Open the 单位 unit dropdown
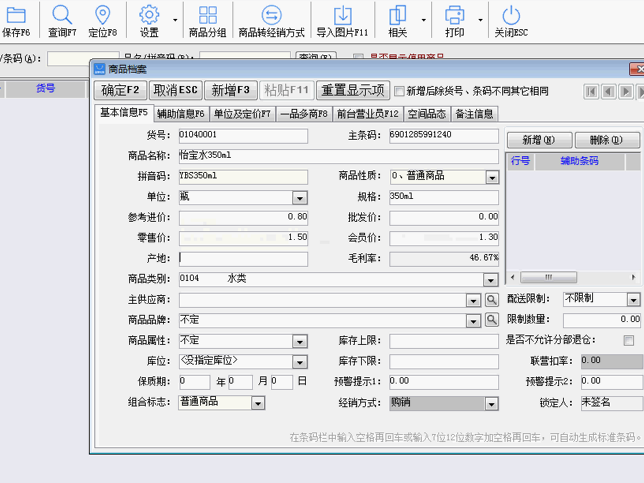Viewport: 644px width, 483px height. pyautogui.click(x=300, y=198)
